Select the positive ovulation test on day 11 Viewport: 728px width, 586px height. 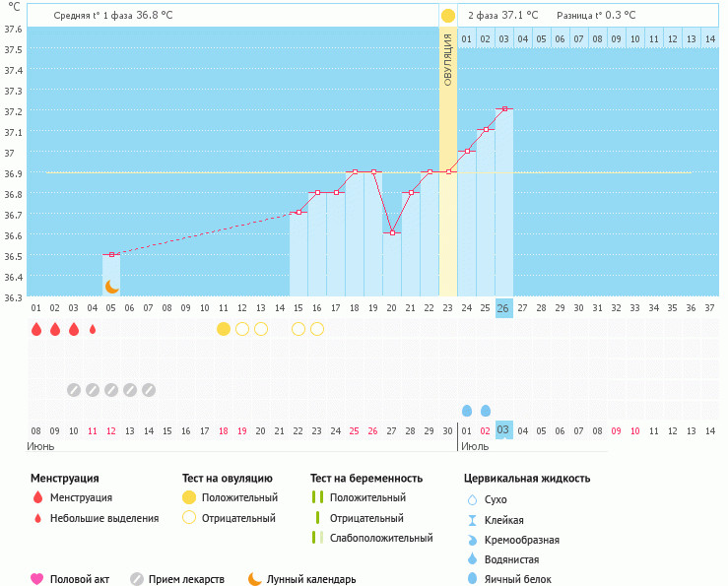click(x=224, y=329)
